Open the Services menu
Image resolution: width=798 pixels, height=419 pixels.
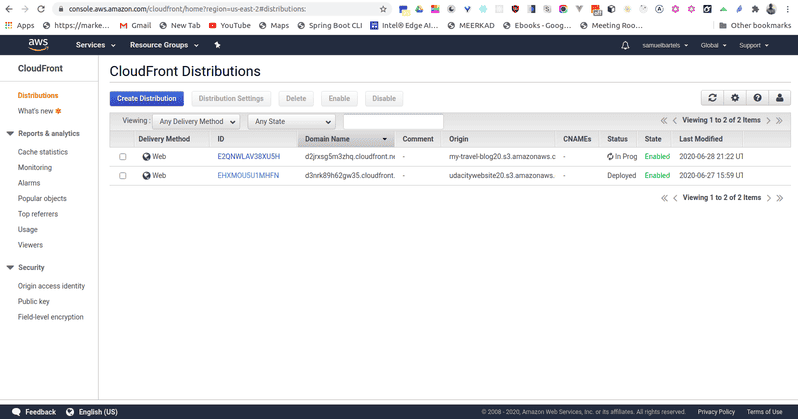(96, 45)
